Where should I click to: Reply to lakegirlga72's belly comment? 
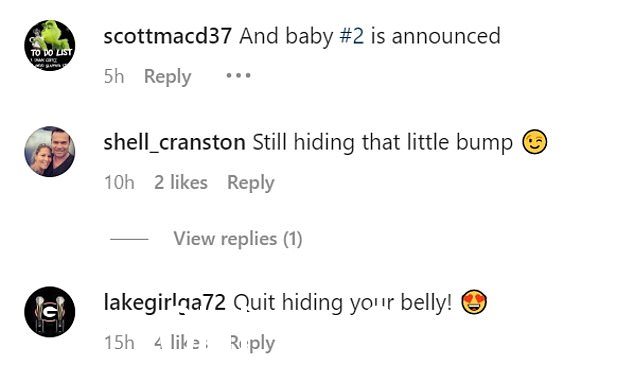coord(251,344)
